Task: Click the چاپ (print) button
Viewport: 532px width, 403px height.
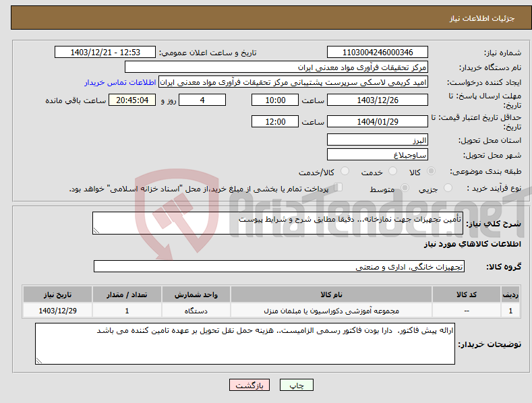Action: pyautogui.click(x=296, y=385)
